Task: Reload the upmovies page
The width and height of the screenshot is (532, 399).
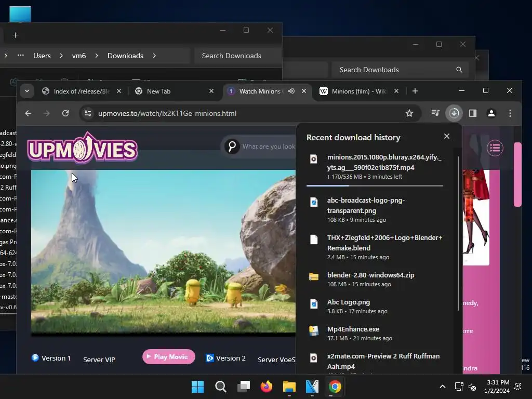Action: point(65,113)
